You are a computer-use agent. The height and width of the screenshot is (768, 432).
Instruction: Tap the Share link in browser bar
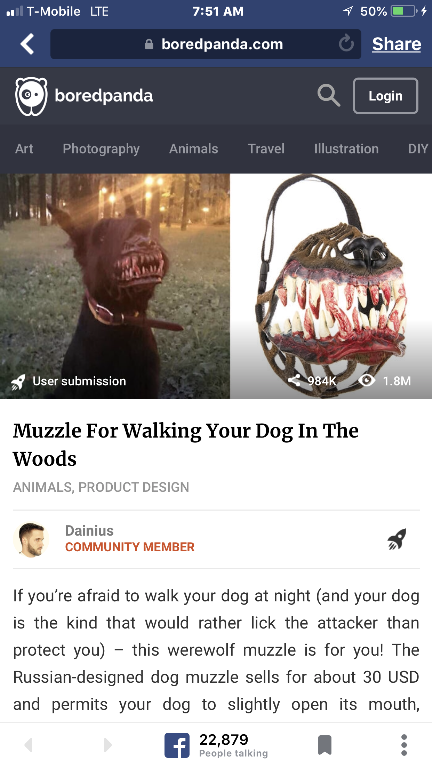(396, 44)
